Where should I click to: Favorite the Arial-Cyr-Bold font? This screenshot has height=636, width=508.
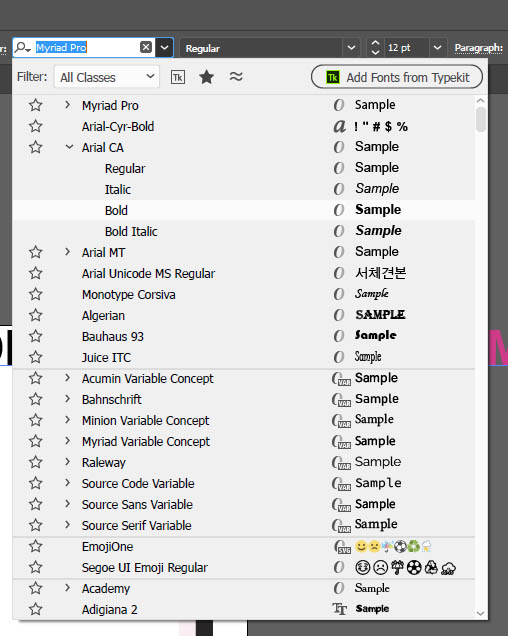click(x=36, y=127)
